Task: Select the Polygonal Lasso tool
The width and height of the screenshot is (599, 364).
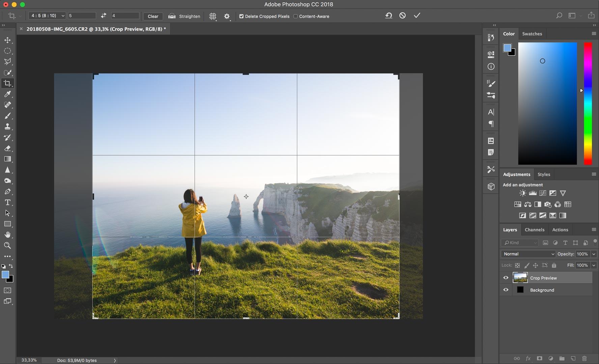Action: pyautogui.click(x=7, y=62)
